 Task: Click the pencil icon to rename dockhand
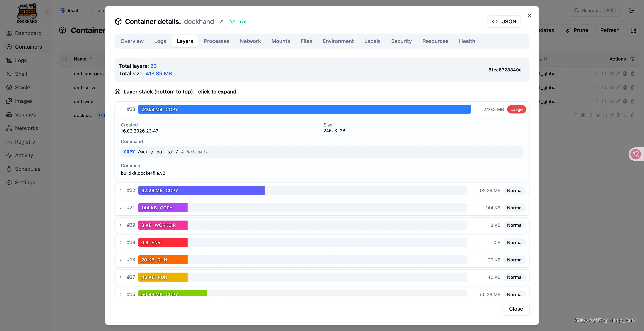point(221,21)
